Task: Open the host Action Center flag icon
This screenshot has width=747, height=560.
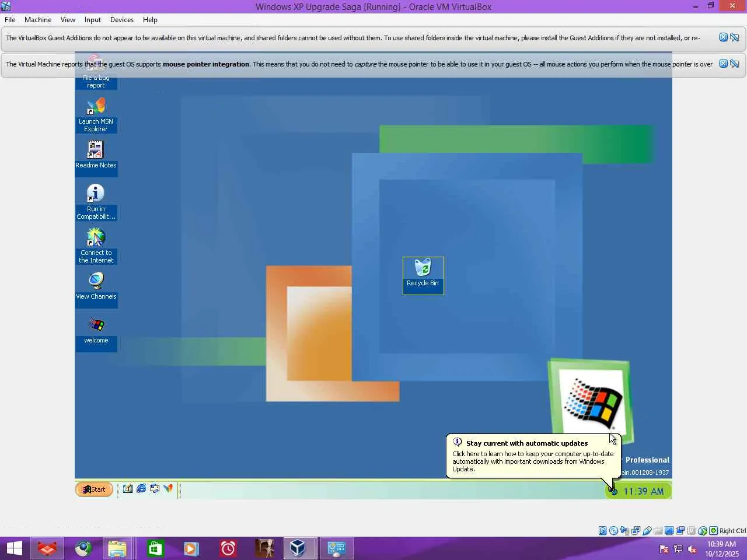Action: 664,548
